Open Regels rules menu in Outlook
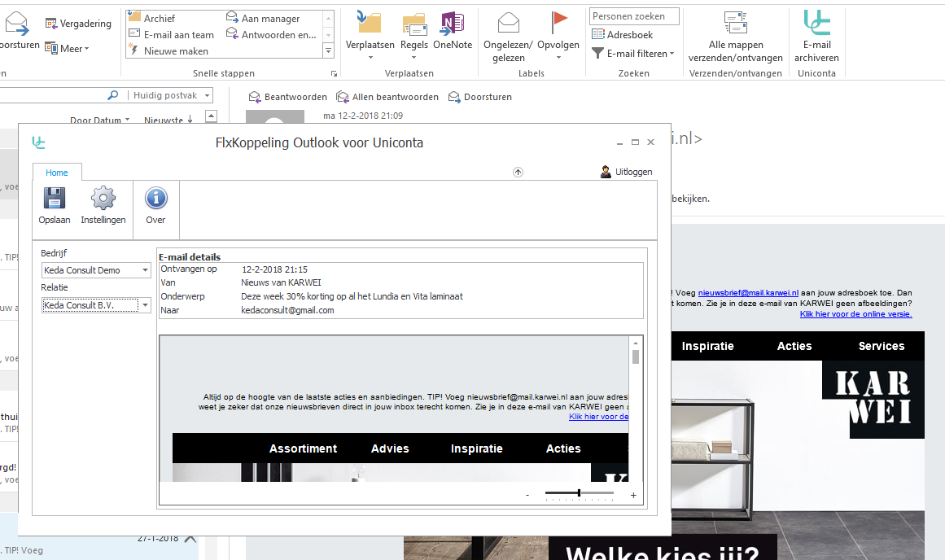Image resolution: width=945 pixels, height=560 pixels. coord(414,36)
